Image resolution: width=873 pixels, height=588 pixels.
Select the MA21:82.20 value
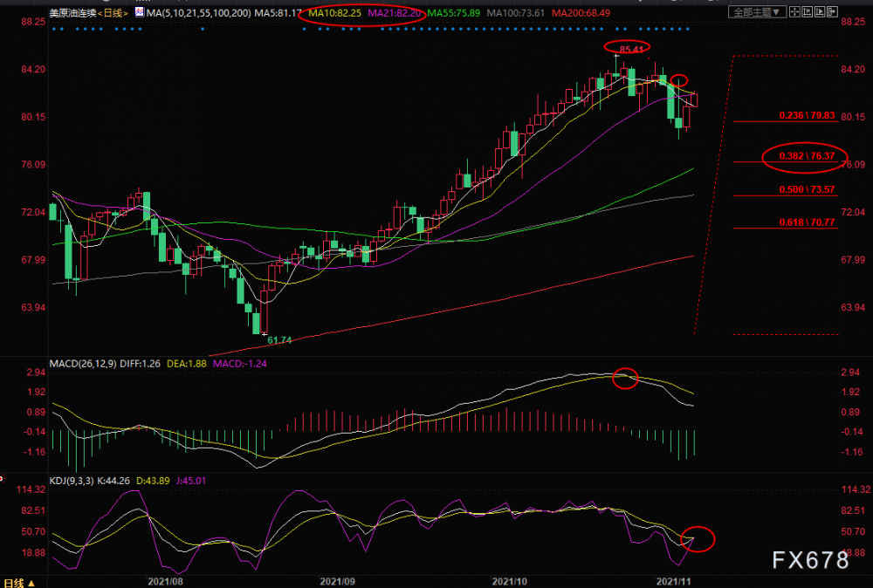[394, 13]
